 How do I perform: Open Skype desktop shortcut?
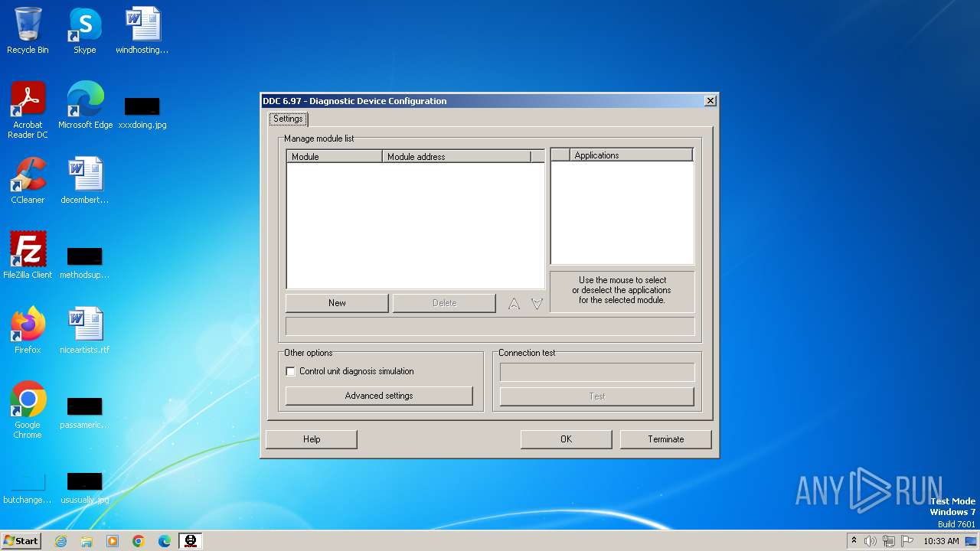(84, 31)
